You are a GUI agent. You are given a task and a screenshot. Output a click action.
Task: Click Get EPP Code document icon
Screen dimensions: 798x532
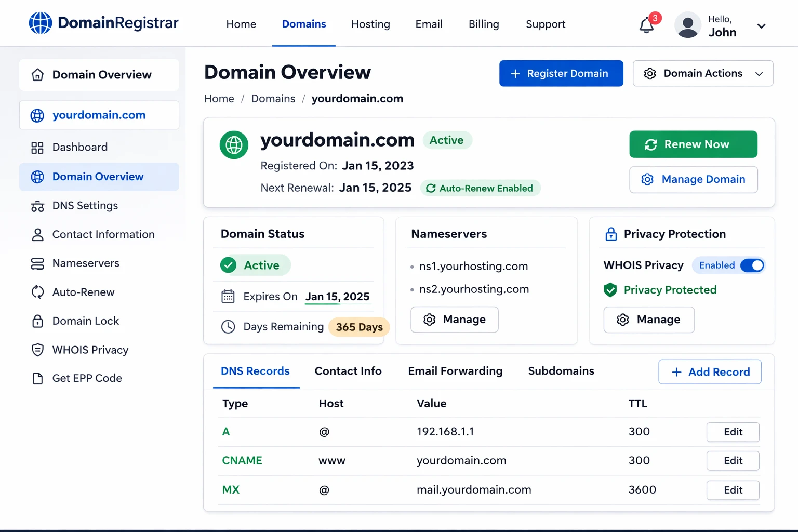click(x=37, y=378)
